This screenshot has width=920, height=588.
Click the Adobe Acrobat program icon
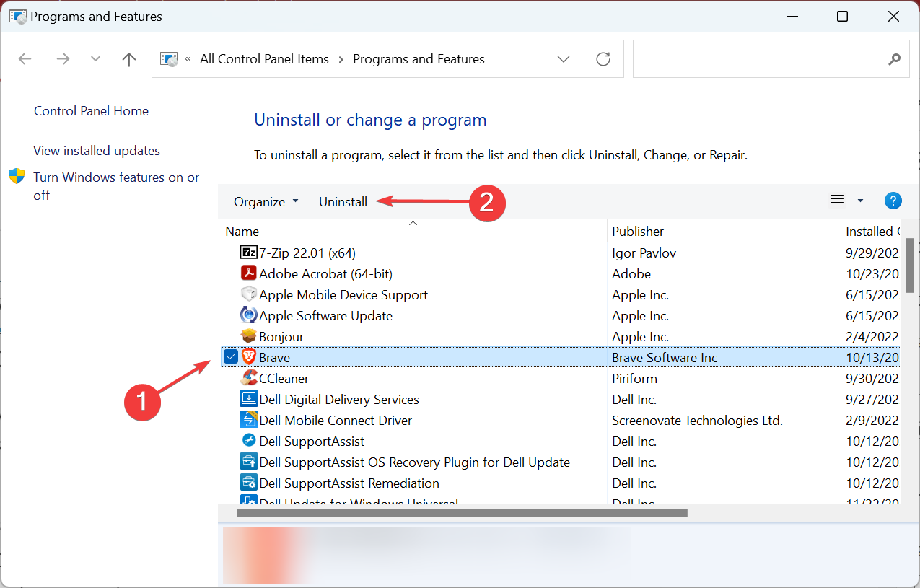point(248,273)
